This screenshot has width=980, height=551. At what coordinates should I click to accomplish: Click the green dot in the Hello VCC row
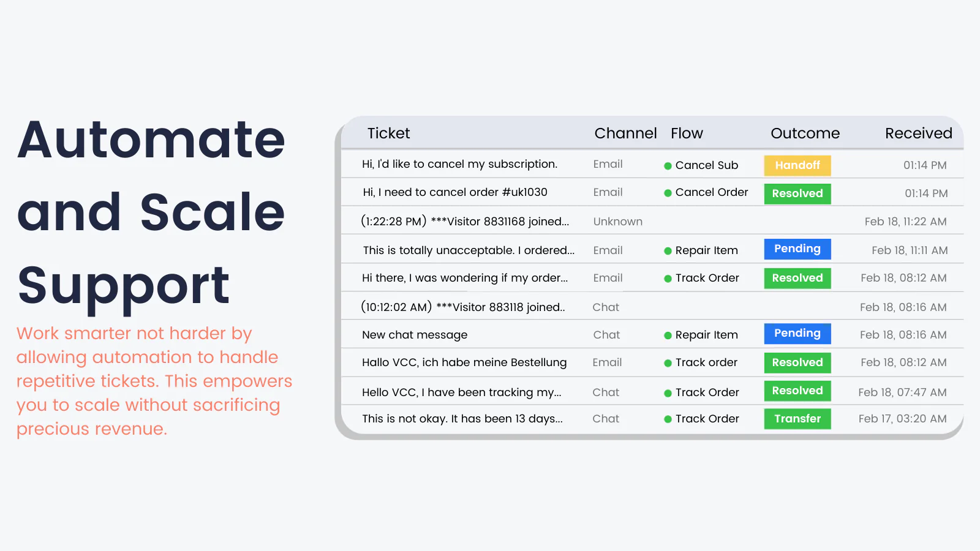pos(668,393)
